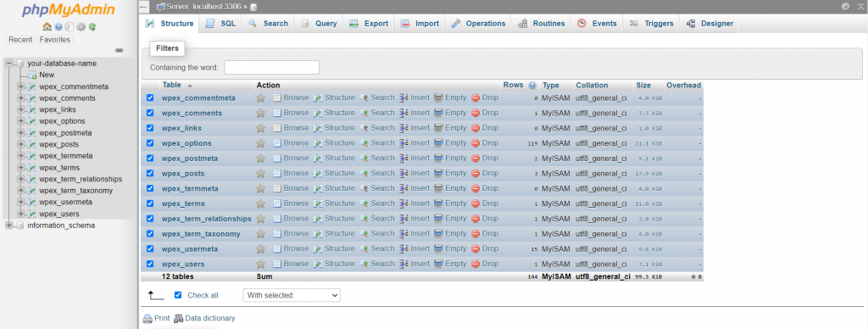Click the Favorites button in sidebar
This screenshot has height=329, width=868.
click(x=54, y=40)
